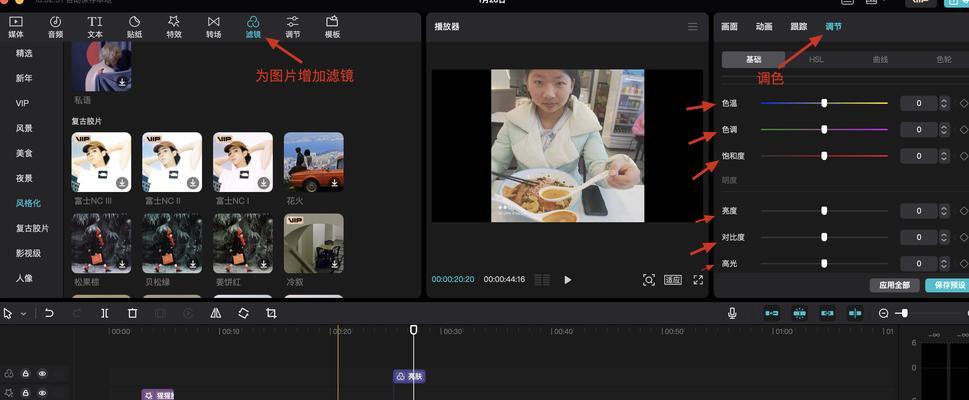This screenshot has width=969, height=400.
Task: Expand the selection tool mode dropdown arrow
Action: click(23, 314)
